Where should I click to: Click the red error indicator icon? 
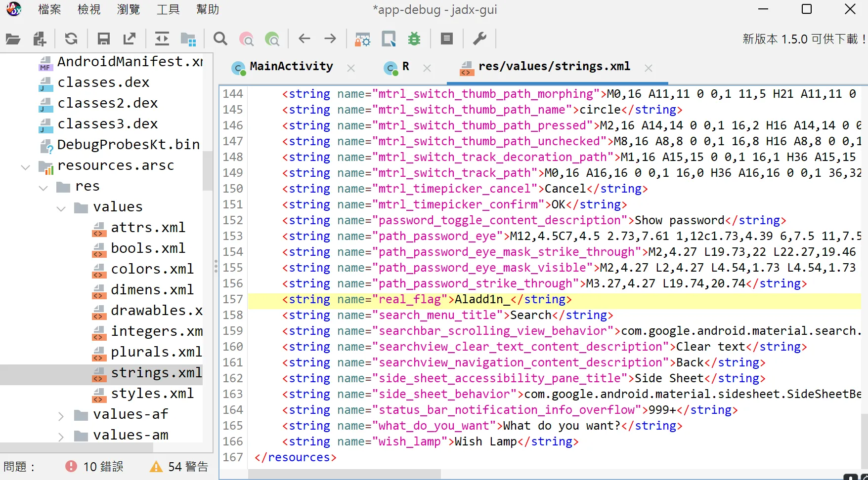tap(71, 466)
